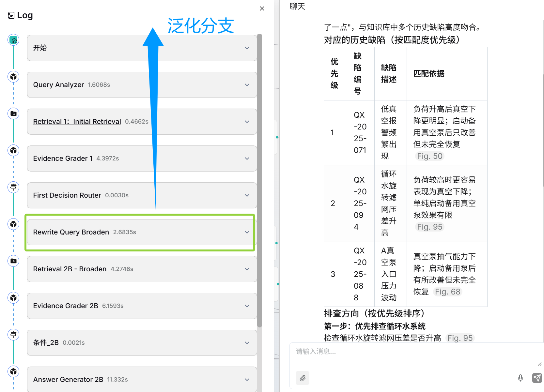Click the Log list icon in header

pyautogui.click(x=11, y=15)
